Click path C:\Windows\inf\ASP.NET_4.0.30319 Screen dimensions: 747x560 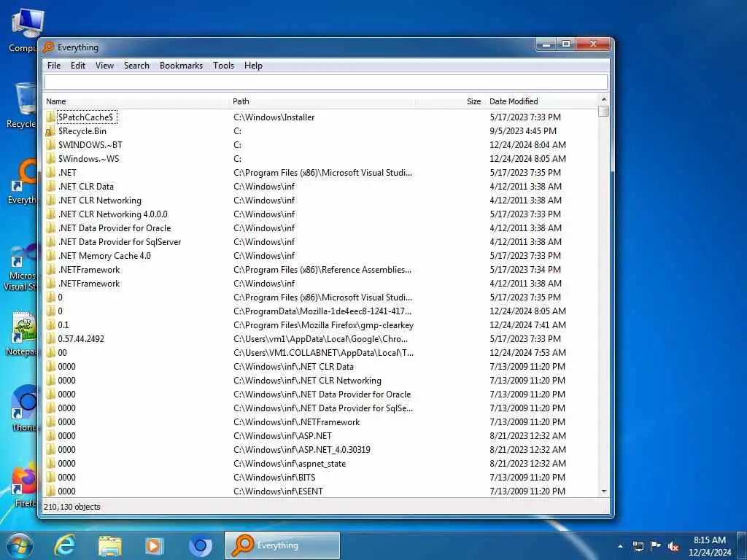302,449
